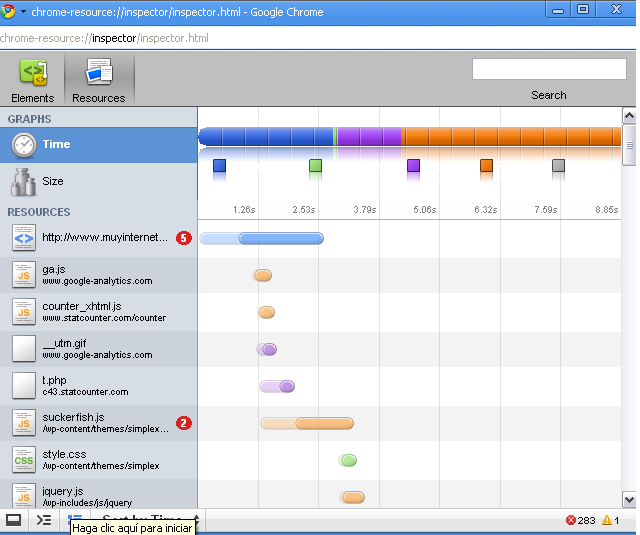Toggle small resource rows icon
The height and width of the screenshot is (535, 640).
click(x=74, y=518)
